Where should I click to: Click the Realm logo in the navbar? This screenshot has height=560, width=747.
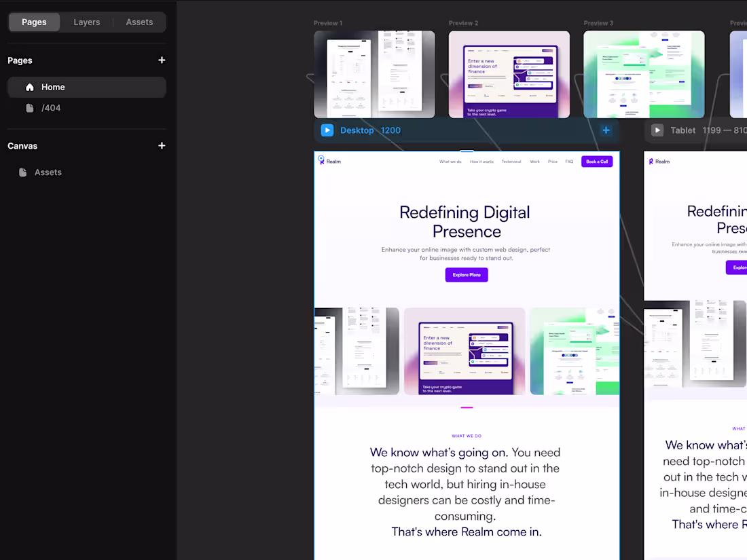pyautogui.click(x=329, y=161)
